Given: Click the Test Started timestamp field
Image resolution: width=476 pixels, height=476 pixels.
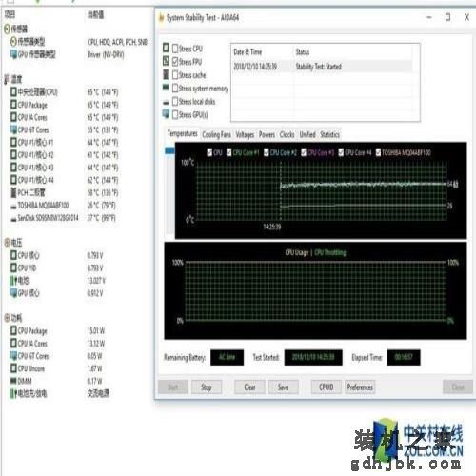Looking at the screenshot, I should pyautogui.click(x=313, y=357).
